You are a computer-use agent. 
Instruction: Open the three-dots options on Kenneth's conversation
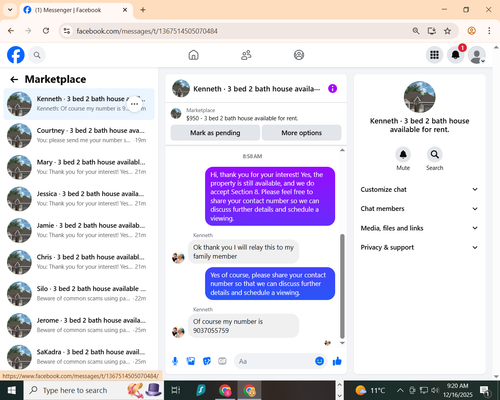coord(134,104)
